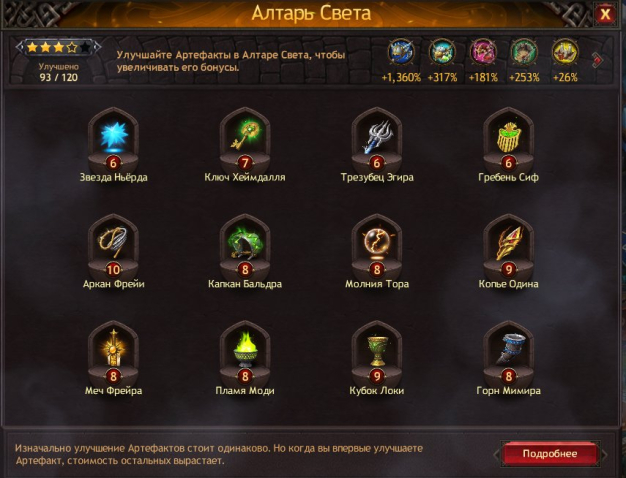The height and width of the screenshot is (478, 626).
Task: Expand bonuses with the red arrow
Action: tap(597, 60)
